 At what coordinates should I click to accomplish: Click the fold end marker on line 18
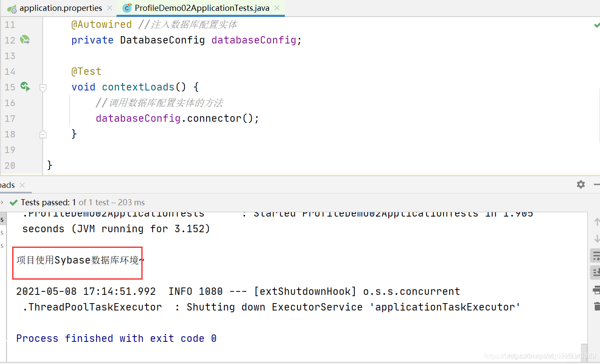[x=43, y=134]
